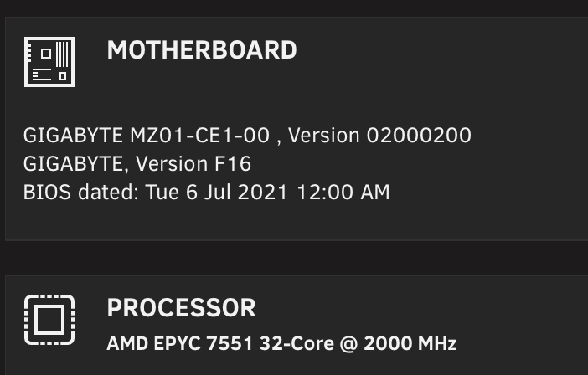Screen dimensions: 588x375
Task: Click the 32-Core text
Action: 297,343
